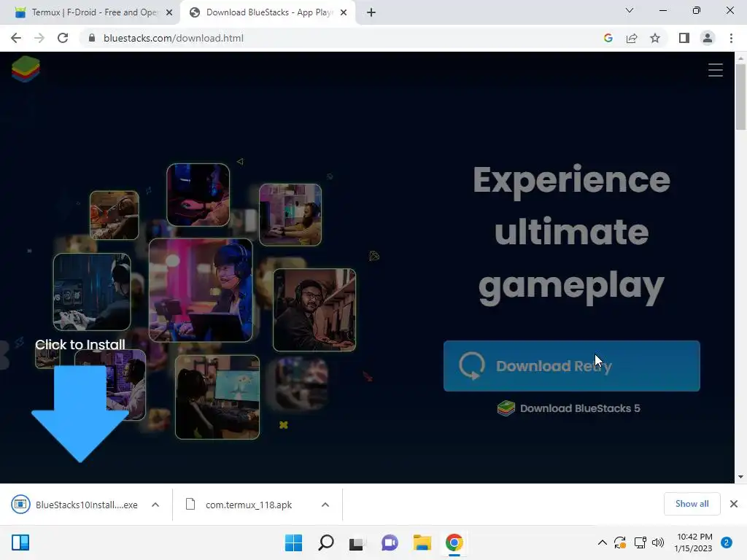Show hidden system tray icons

coord(602,542)
